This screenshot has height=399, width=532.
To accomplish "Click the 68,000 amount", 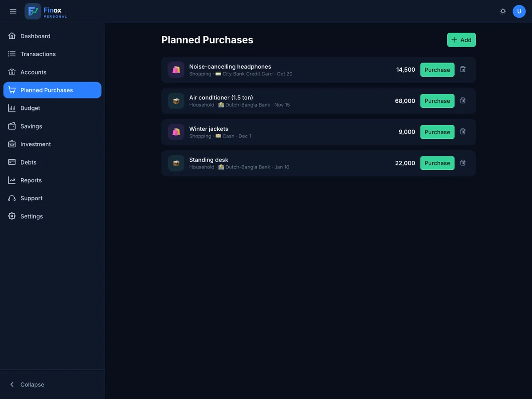I will (405, 101).
